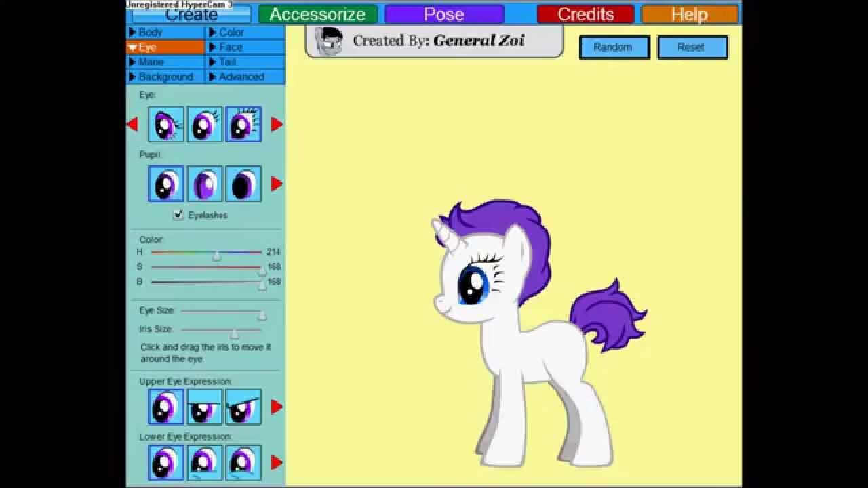Pick the first Lower Eye Expression
Screen dimensions: 868x488
166,462
